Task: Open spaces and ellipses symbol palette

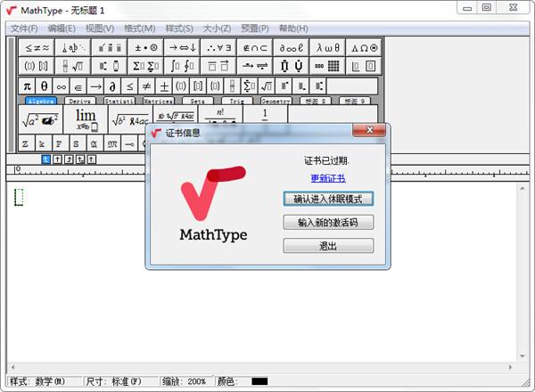Action: click(73, 48)
